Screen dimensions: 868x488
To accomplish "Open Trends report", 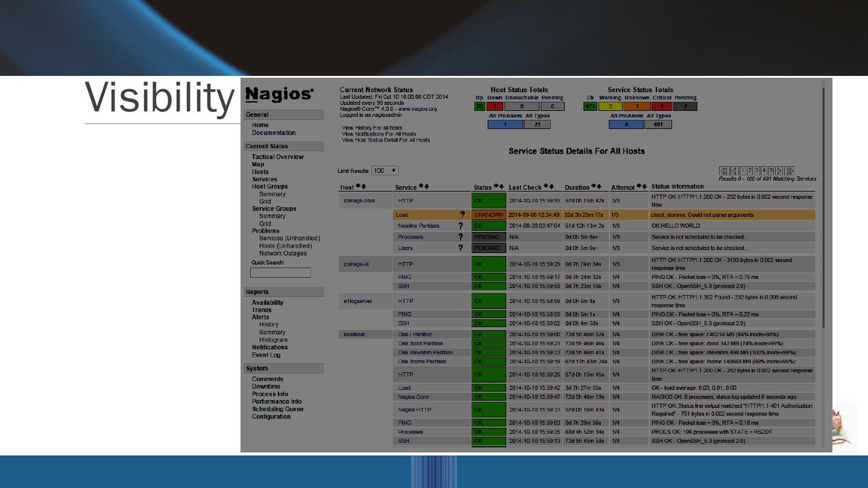I will [x=262, y=310].
